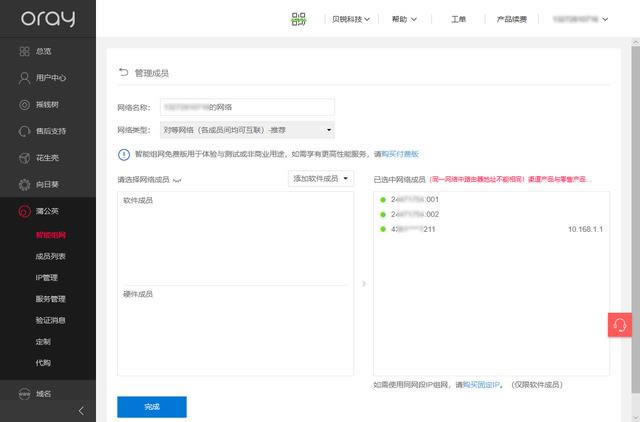
Task: Expand the 添加软件成员 dropdown
Action: pyautogui.click(x=321, y=178)
